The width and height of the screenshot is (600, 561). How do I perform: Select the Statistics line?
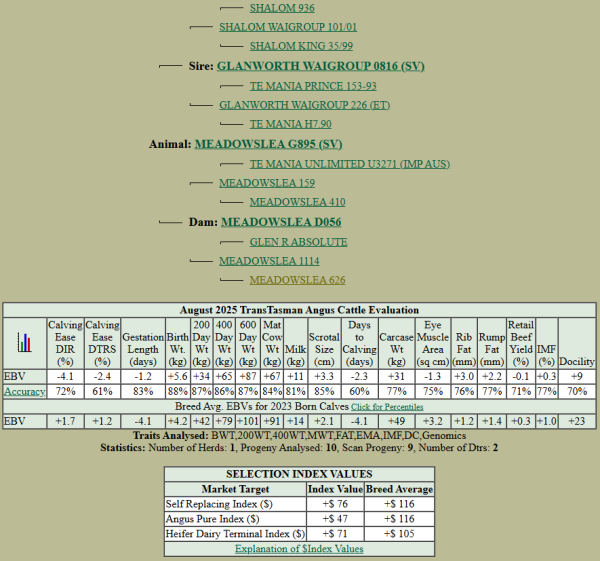pos(299,448)
